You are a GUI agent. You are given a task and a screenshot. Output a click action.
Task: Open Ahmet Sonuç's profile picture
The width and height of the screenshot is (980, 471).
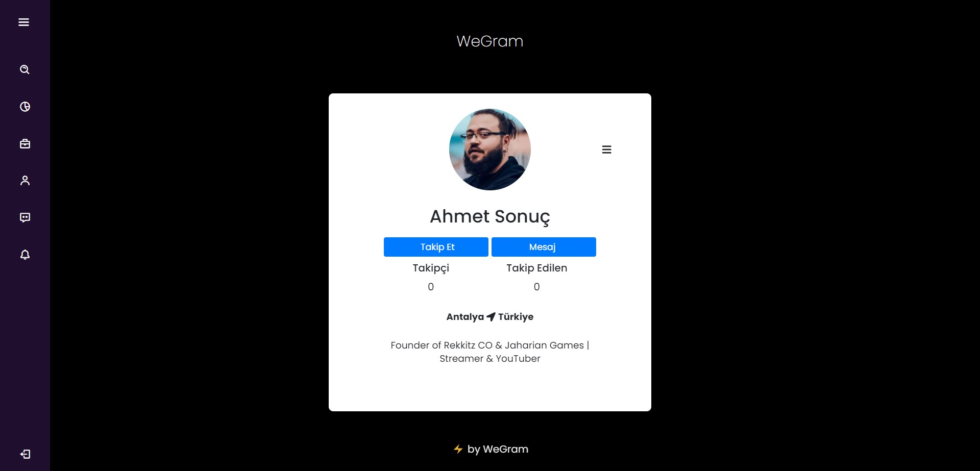(490, 150)
